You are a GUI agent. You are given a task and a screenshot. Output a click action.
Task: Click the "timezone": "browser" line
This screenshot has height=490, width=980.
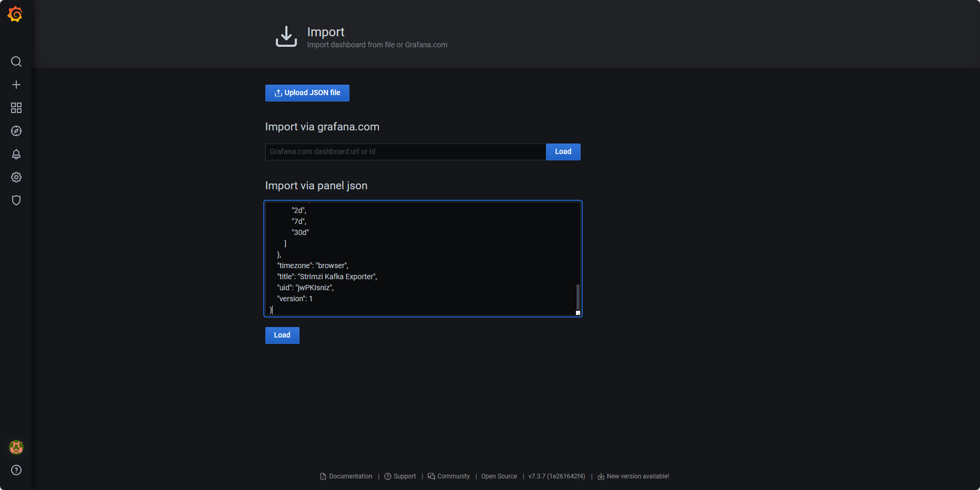click(313, 266)
